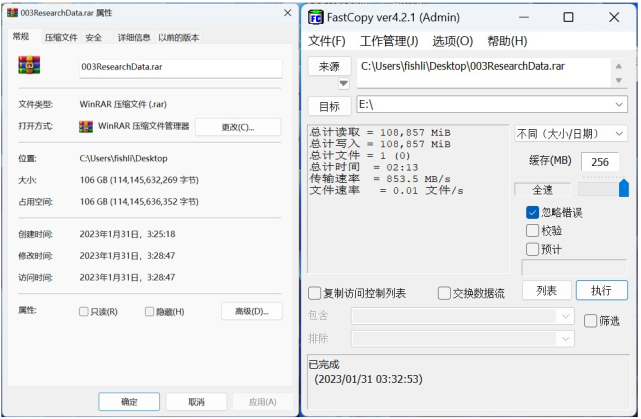Click the 缓存(MB) field showing 256
641x419 pixels.
tap(600, 162)
